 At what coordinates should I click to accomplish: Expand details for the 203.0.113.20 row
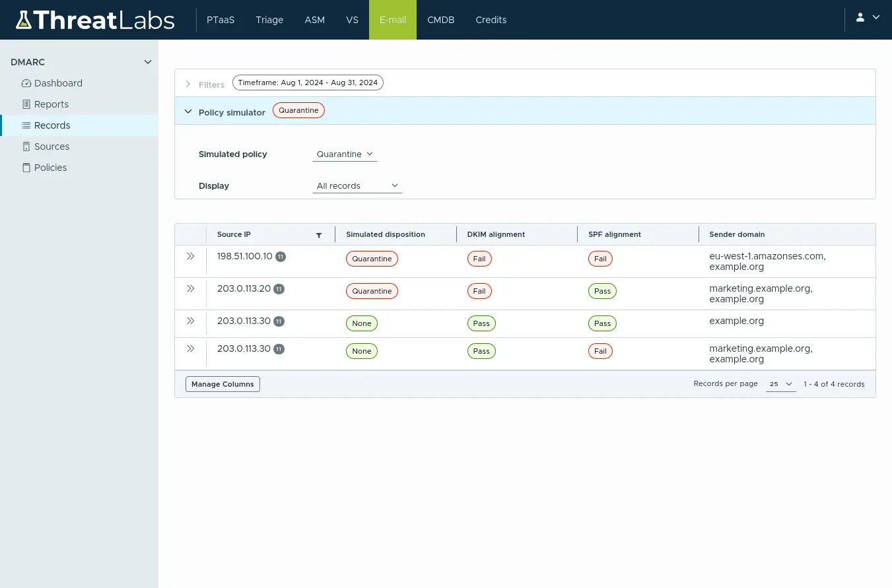[191, 288]
